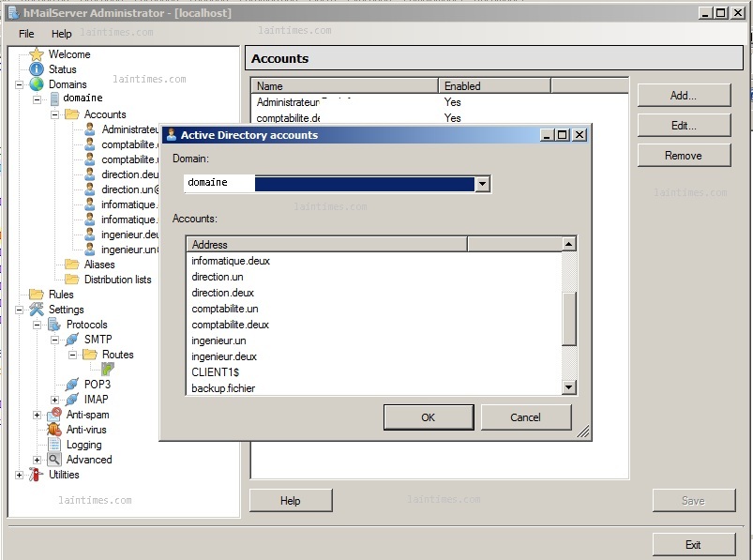Screen dimensions: 753x560
Task: Expand the Utilities tree node
Action: pos(19,475)
